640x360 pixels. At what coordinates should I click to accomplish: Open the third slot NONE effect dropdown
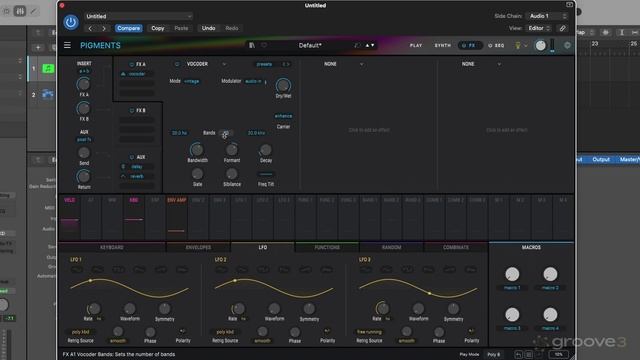(499, 64)
